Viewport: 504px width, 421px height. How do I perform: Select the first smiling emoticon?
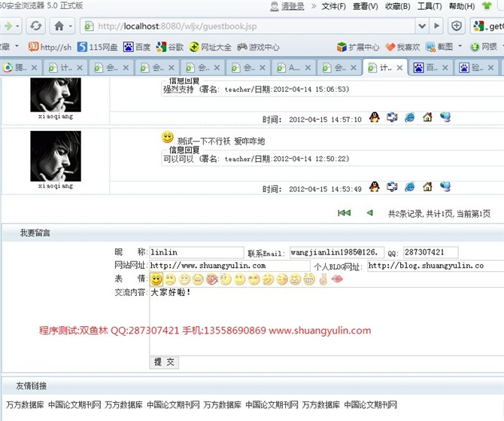click(156, 279)
